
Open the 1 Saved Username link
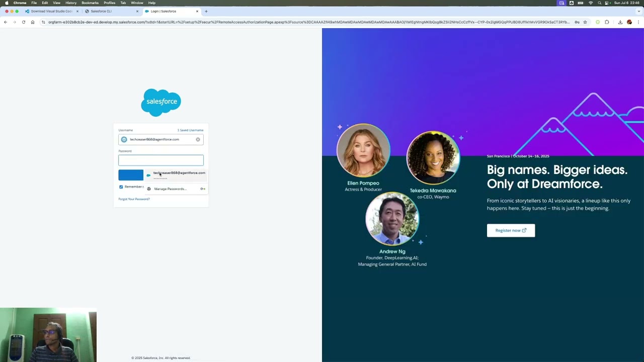point(190,130)
